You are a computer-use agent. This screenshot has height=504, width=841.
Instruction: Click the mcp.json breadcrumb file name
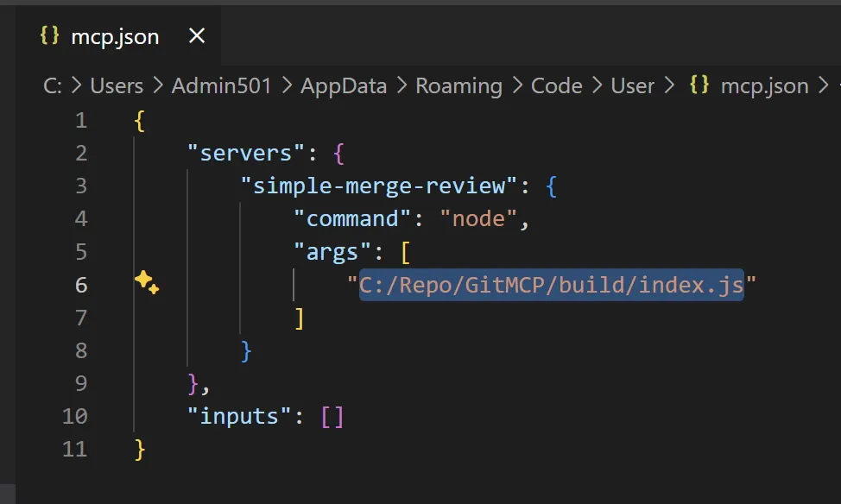764,86
